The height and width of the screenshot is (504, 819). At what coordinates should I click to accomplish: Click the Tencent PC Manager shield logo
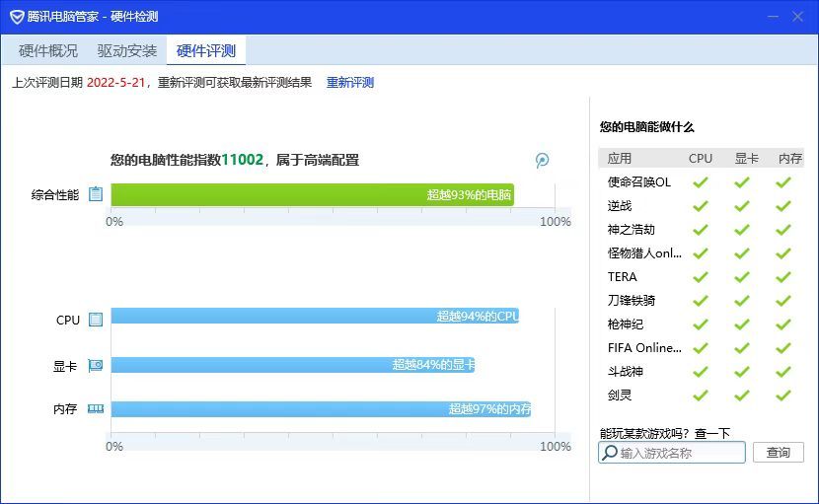pos(17,17)
